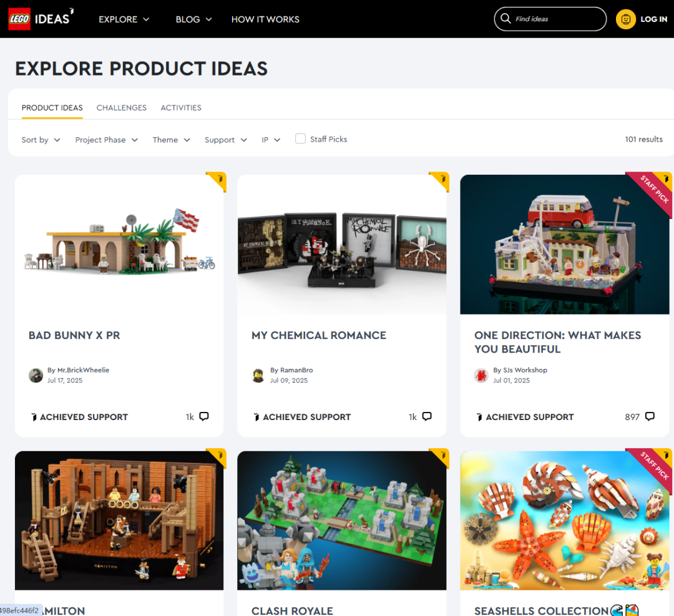
Task: Switch to the Challenges tab
Action: [122, 107]
